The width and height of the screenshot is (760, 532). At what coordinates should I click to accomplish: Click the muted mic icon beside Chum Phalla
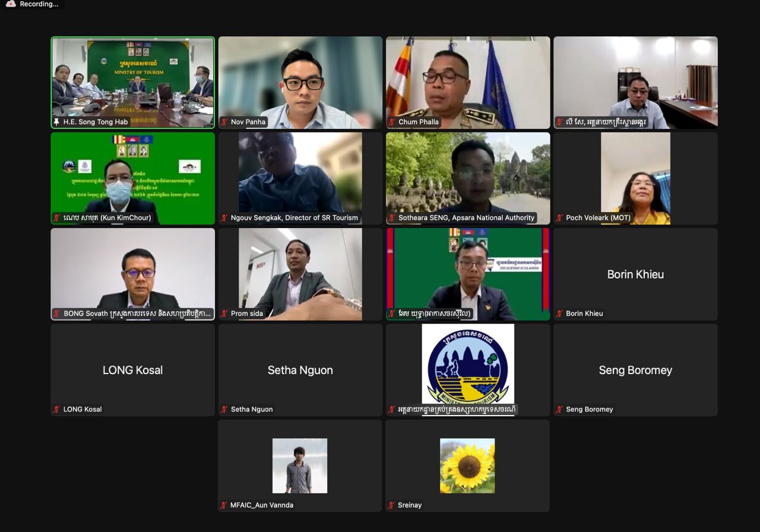pyautogui.click(x=392, y=122)
